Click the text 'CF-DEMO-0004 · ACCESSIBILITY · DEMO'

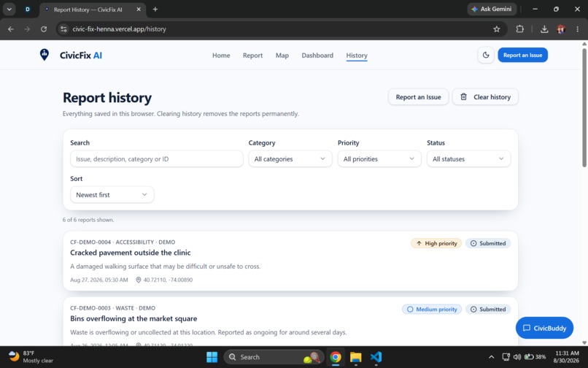123,242
